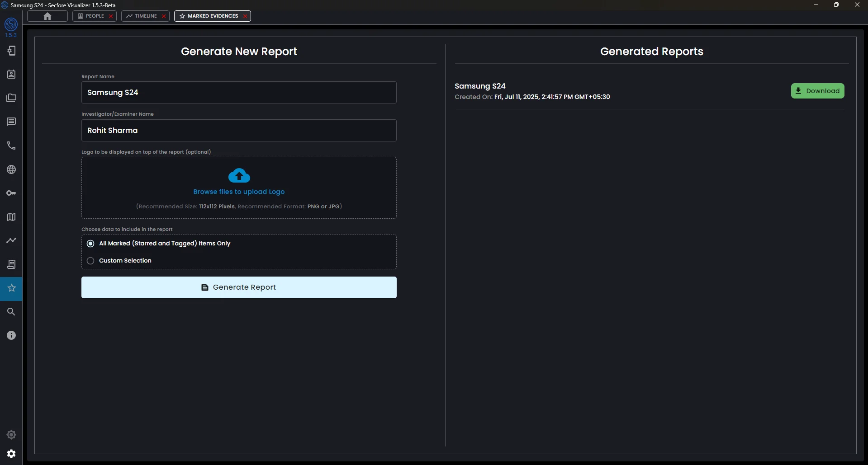The height and width of the screenshot is (465, 868).
Task: Switch to the TIMELINE tab
Action: click(x=142, y=16)
